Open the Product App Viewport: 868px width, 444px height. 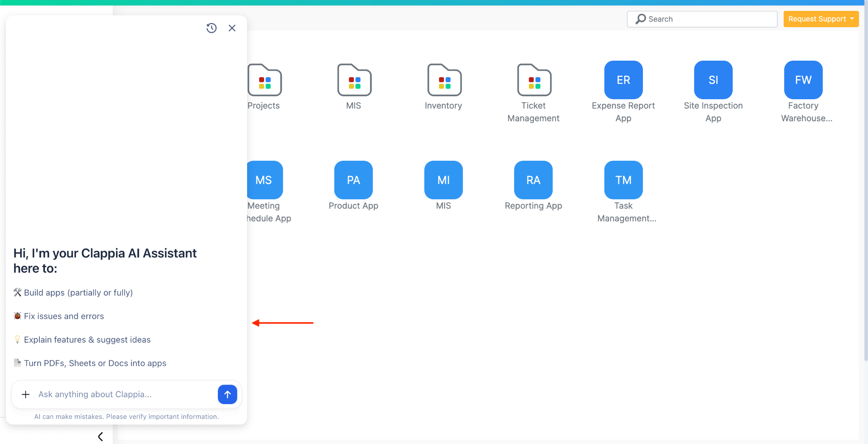point(353,180)
